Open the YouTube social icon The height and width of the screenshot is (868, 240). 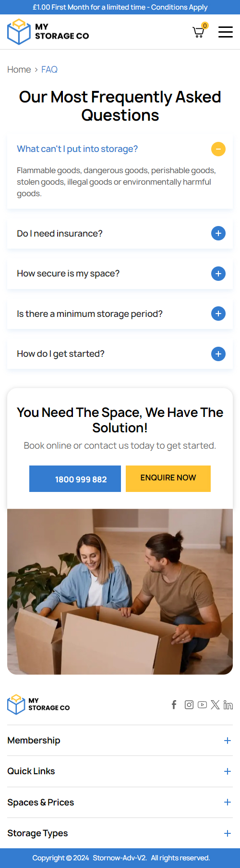[202, 704]
